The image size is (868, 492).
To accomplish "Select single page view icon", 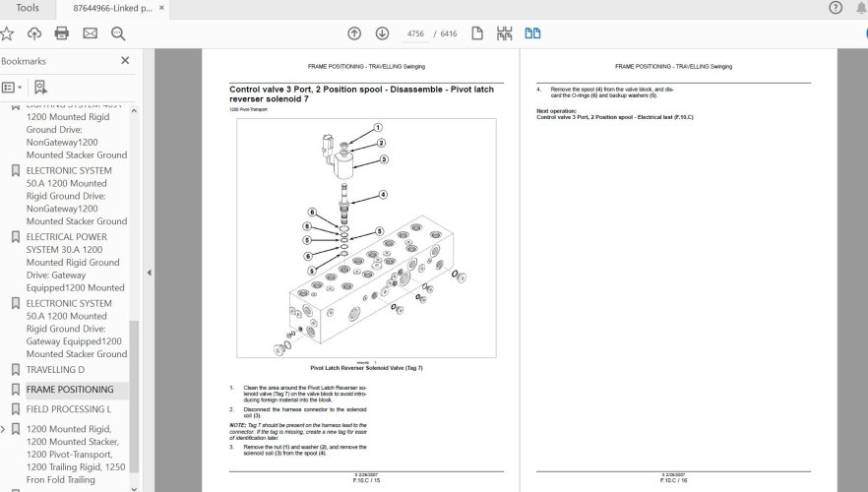I will point(477,33).
